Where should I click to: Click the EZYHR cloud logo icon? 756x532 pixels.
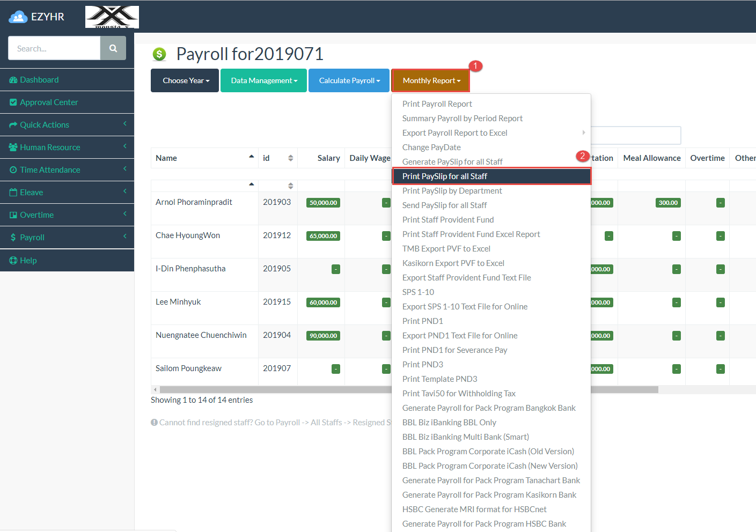click(x=18, y=17)
